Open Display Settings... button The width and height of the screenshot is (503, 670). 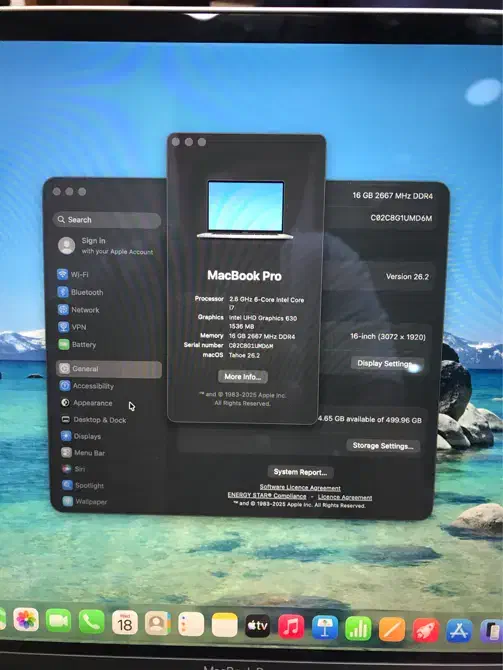(387, 364)
